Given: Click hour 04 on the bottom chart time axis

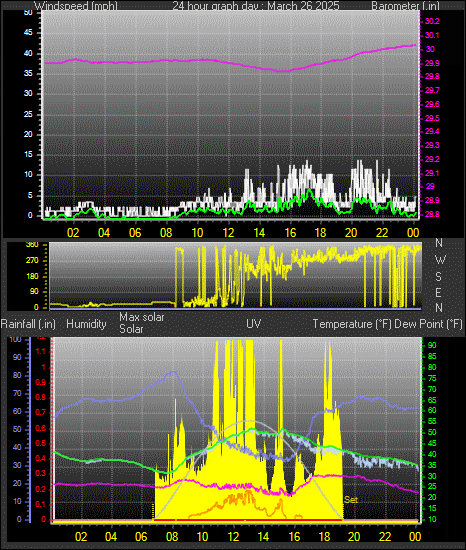Looking at the screenshot, I should [x=111, y=537].
